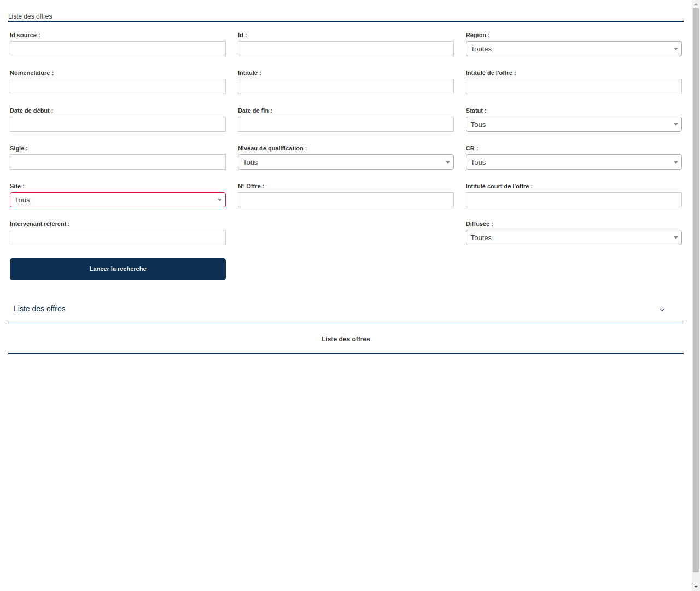Click the N° Offre input field
The image size is (700, 591).
tap(346, 200)
